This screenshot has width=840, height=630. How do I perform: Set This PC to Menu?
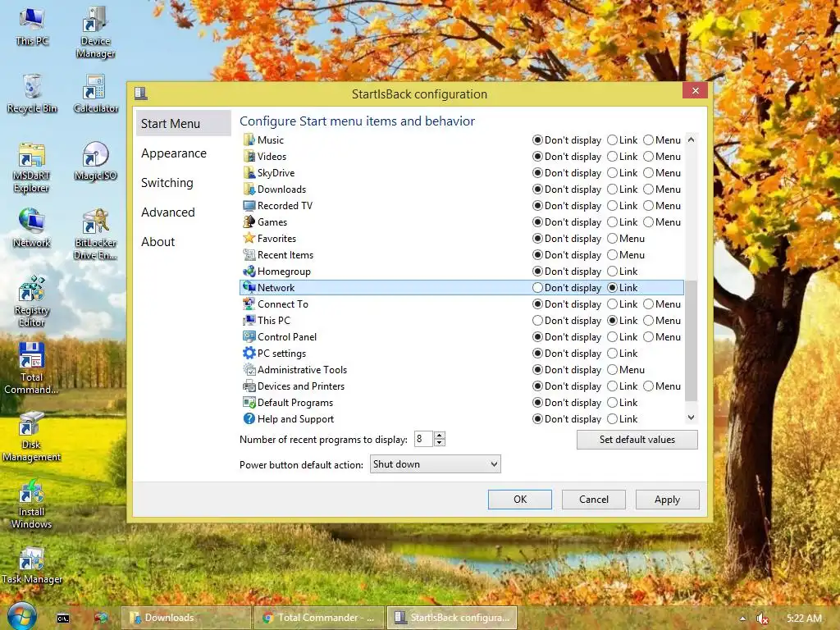click(648, 321)
